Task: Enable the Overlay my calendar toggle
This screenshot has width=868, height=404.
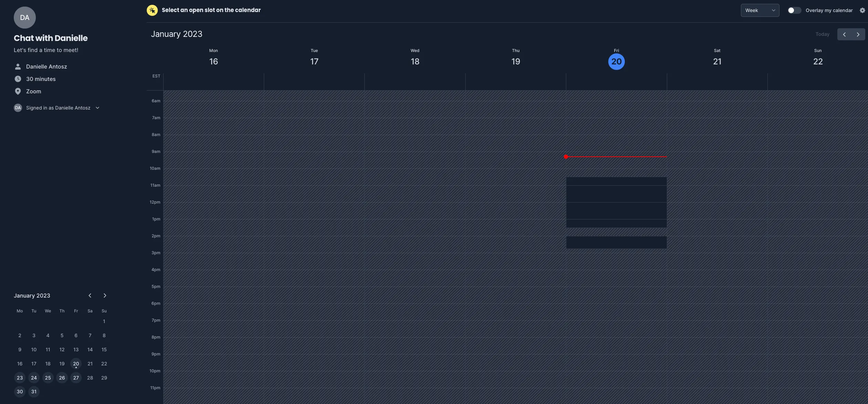Action: (794, 10)
